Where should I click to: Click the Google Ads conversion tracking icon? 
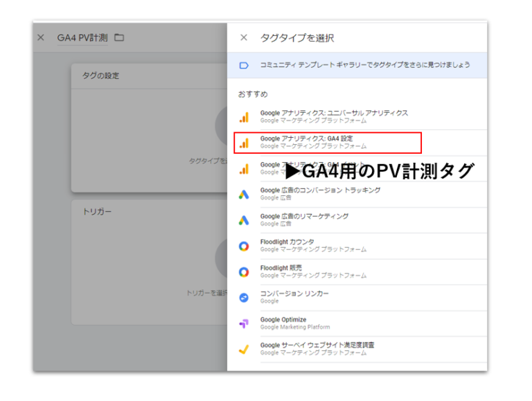tap(244, 195)
